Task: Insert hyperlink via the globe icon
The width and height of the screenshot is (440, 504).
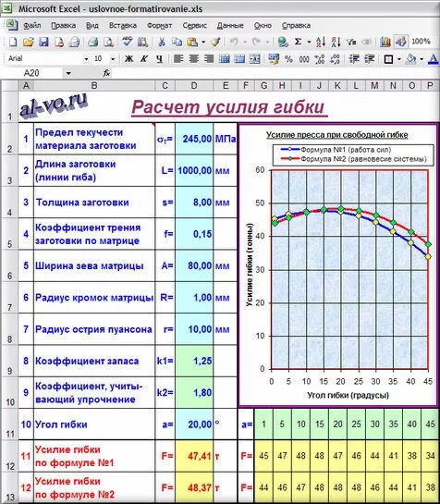Action: point(283,42)
